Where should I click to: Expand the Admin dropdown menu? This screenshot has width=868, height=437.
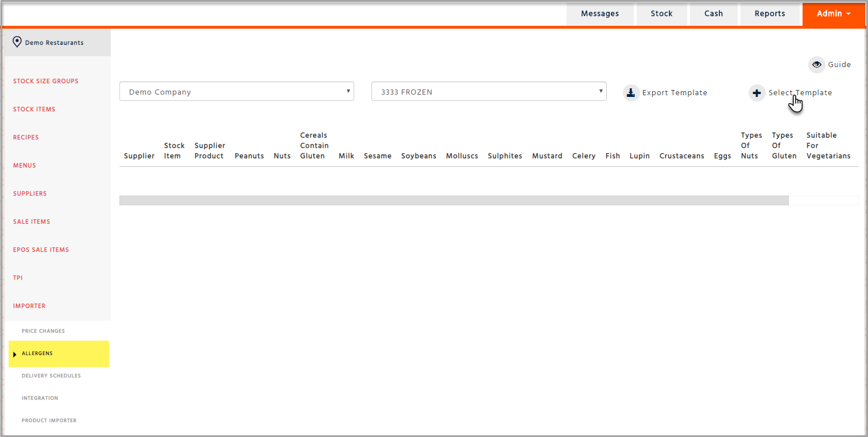tap(834, 14)
